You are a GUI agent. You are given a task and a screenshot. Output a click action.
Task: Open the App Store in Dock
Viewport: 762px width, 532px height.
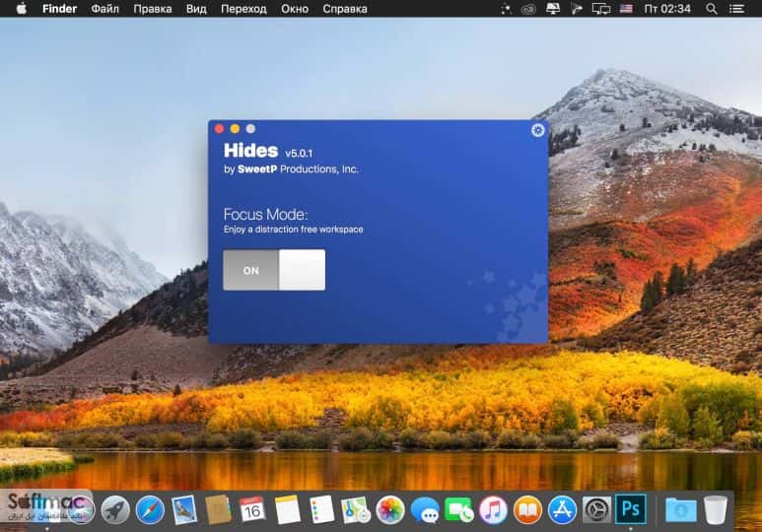[x=562, y=509]
